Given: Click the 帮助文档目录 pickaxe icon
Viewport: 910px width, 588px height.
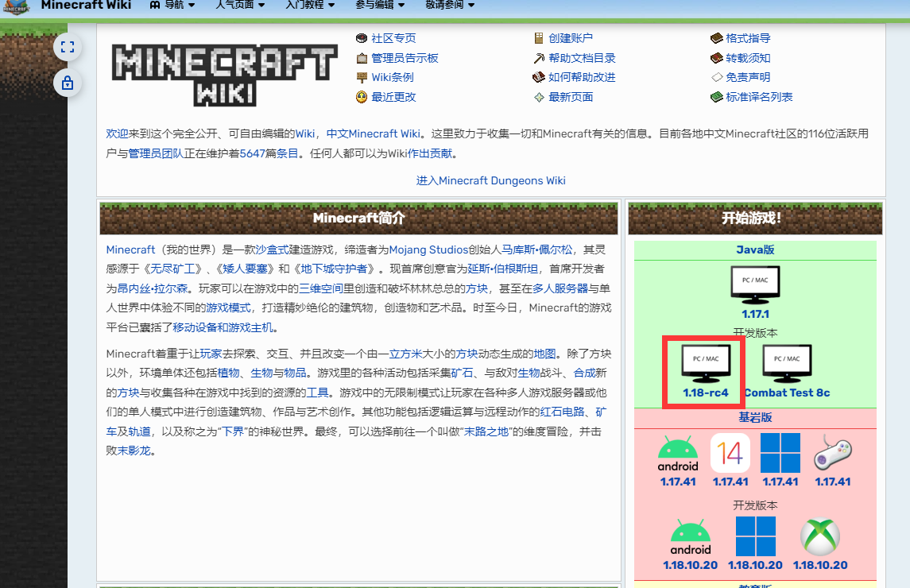Looking at the screenshot, I should click(x=539, y=58).
